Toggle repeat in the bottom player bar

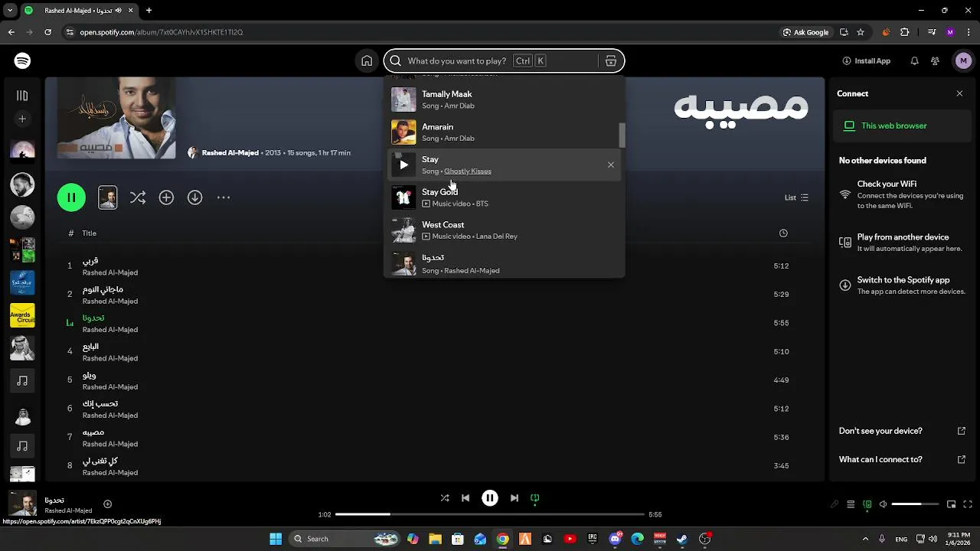click(535, 497)
